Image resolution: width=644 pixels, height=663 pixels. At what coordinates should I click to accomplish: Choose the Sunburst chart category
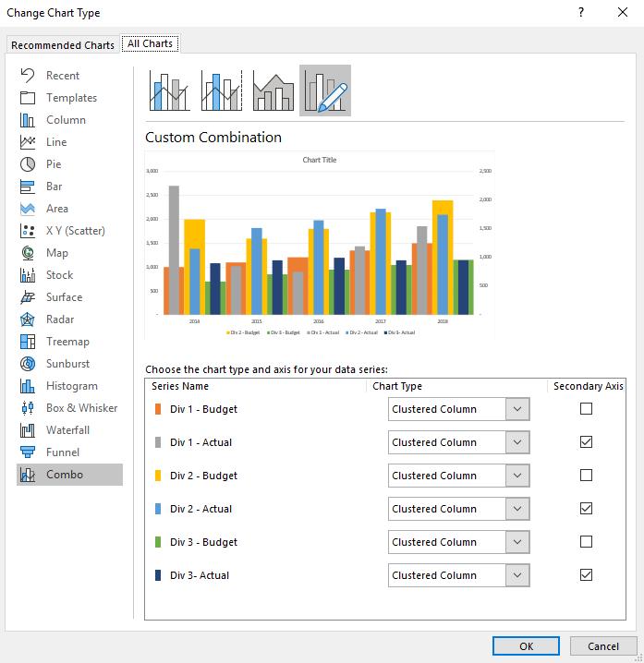click(x=69, y=364)
